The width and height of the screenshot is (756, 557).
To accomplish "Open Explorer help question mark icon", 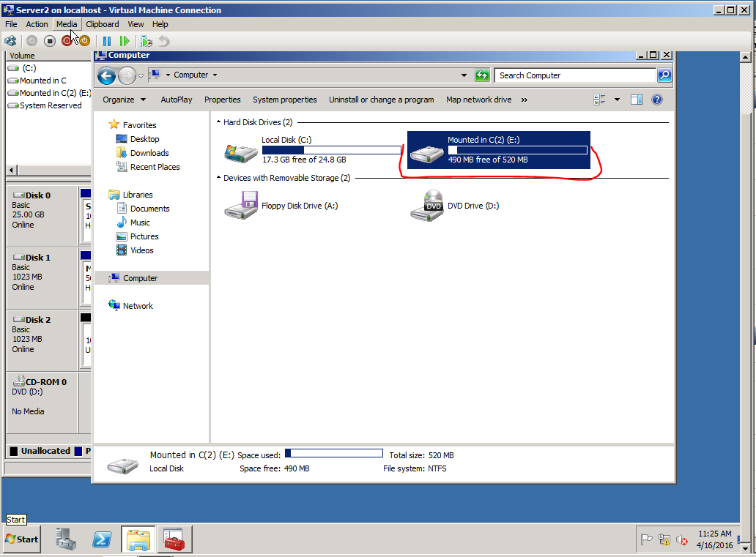I will [656, 100].
